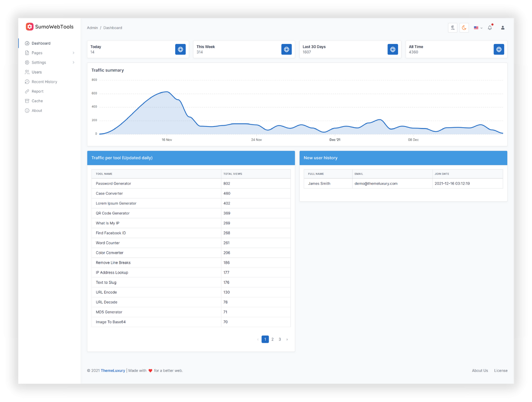532x402 pixels.
Task: Expand the Settings sidebar menu
Action: 50,62
